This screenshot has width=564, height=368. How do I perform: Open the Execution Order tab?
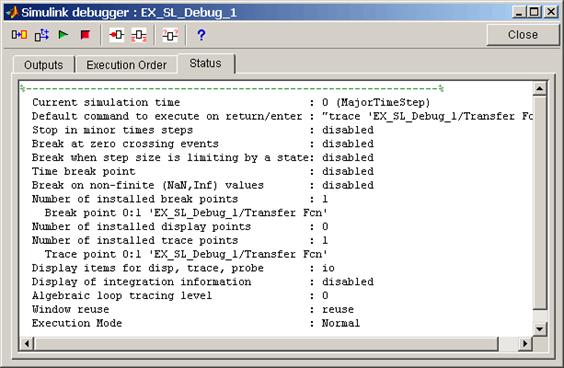(x=126, y=65)
